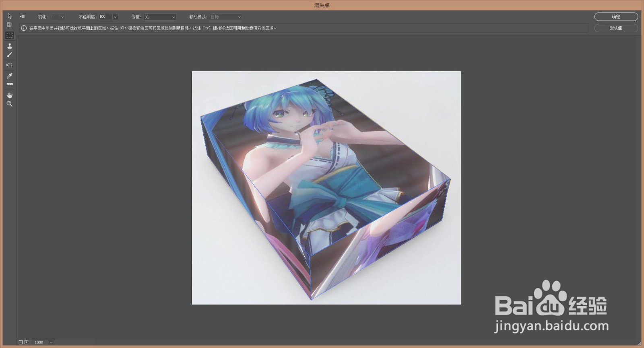Click the 消失点 window title text

(x=322, y=5)
